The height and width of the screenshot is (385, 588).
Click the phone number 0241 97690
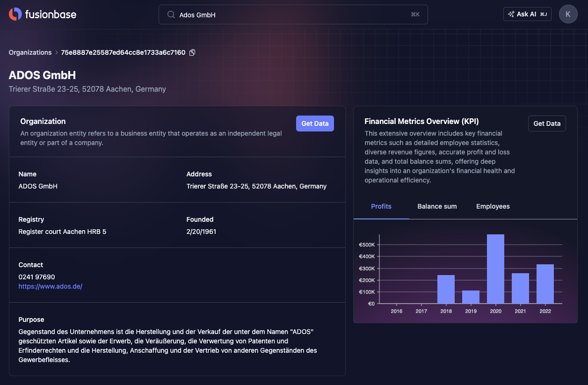click(36, 277)
